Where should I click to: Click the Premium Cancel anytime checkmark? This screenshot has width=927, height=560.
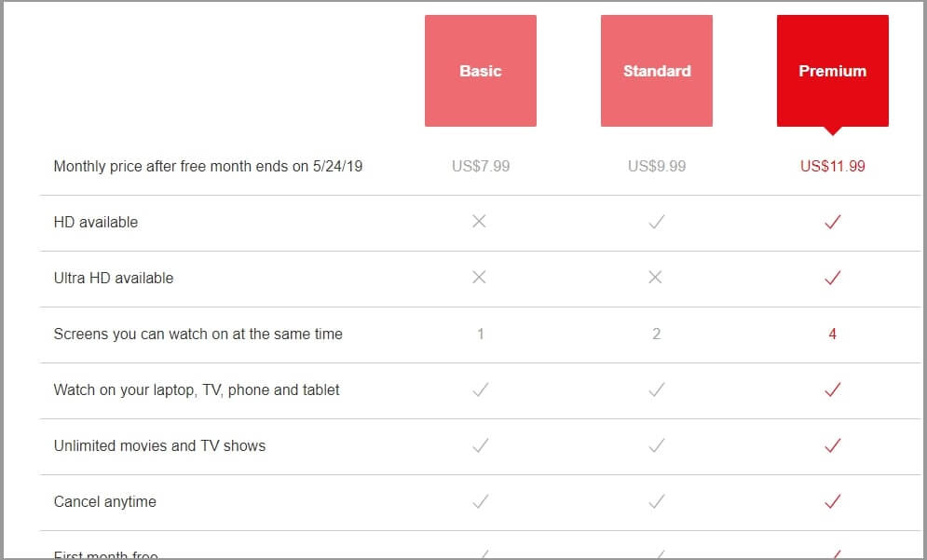pos(832,501)
